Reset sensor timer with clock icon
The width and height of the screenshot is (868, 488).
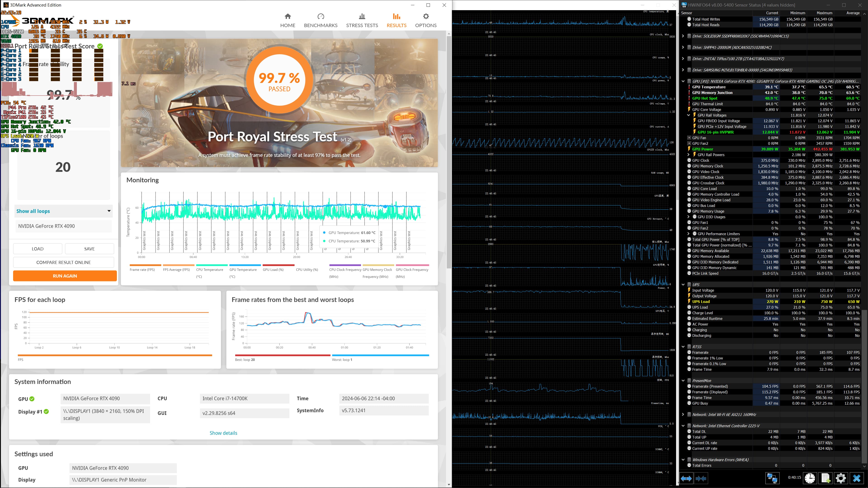coord(810,478)
